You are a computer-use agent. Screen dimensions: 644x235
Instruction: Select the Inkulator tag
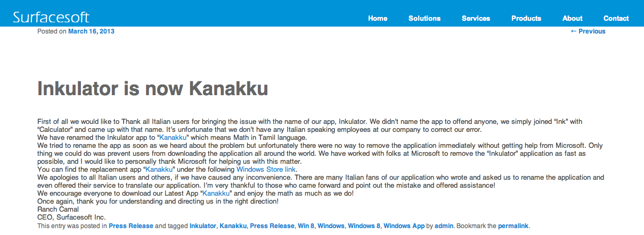click(x=203, y=226)
